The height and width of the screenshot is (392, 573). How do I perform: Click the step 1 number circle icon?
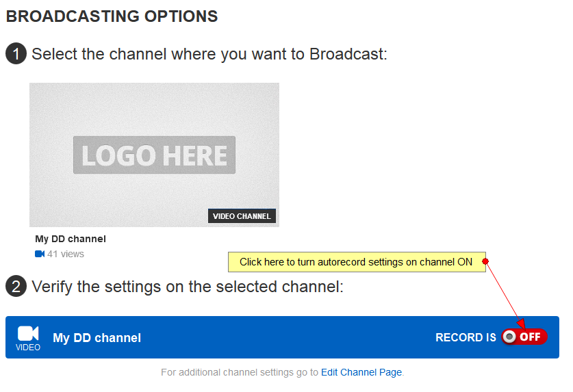(16, 54)
